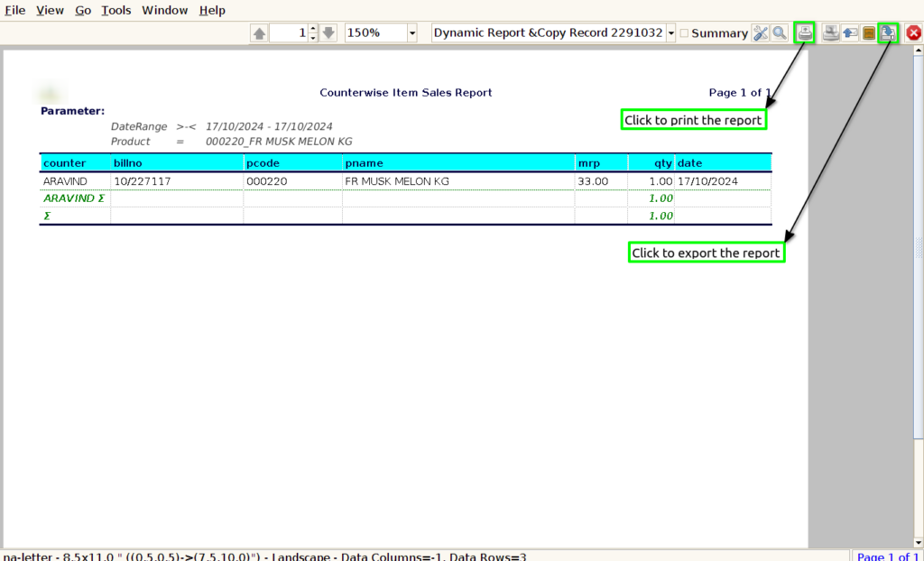Click the Counterwise Item Sales Report title

pos(405,93)
